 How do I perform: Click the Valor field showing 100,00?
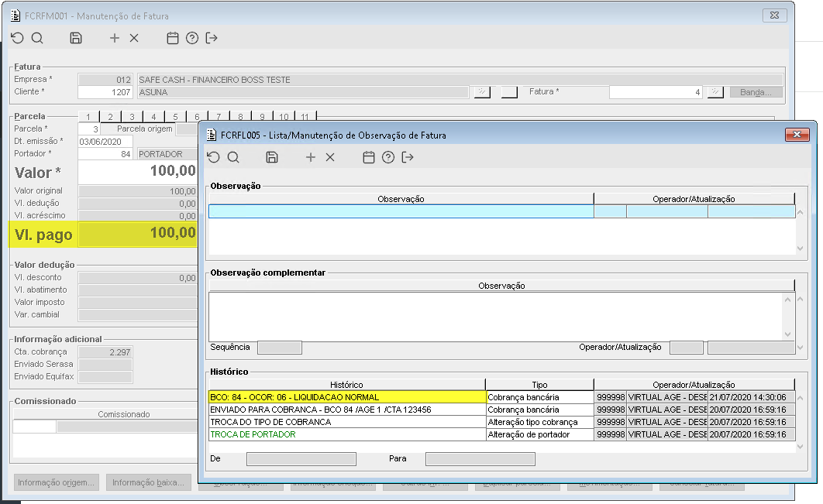(x=137, y=172)
